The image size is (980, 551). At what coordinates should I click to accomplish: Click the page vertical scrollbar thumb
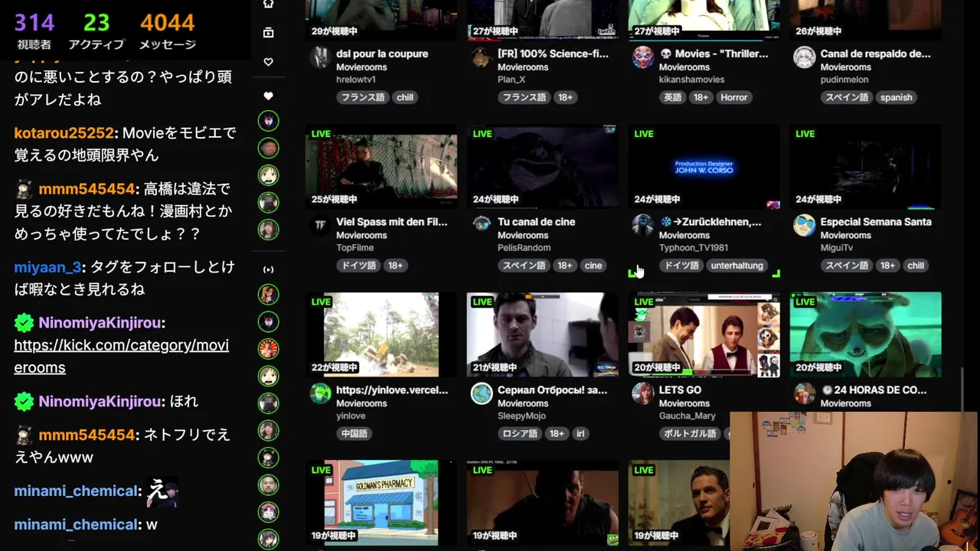coord(964,389)
